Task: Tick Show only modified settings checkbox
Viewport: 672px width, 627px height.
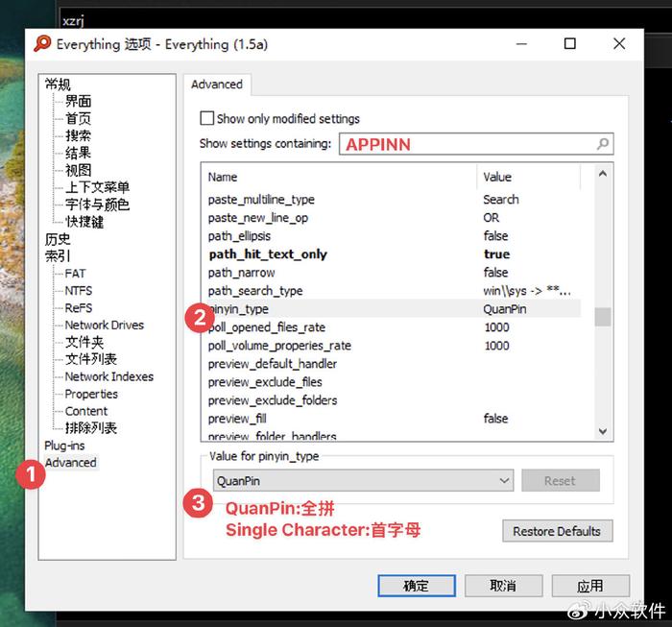Action: [206, 118]
